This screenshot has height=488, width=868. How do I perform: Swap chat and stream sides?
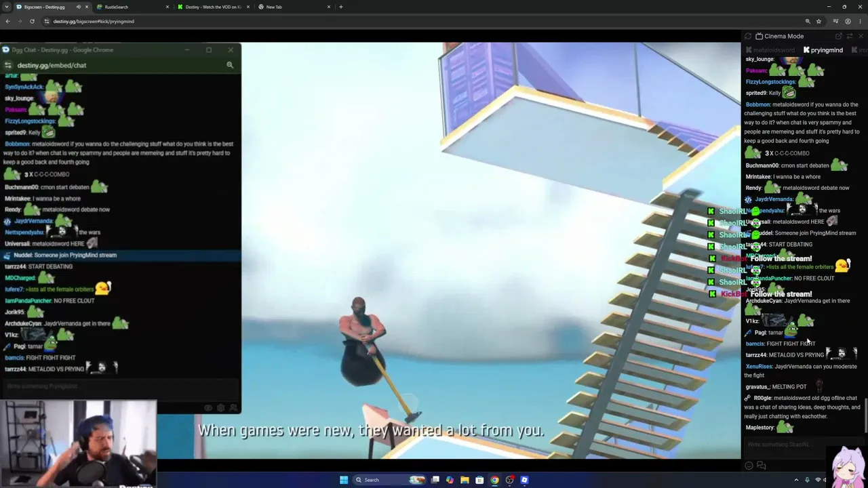click(x=850, y=36)
